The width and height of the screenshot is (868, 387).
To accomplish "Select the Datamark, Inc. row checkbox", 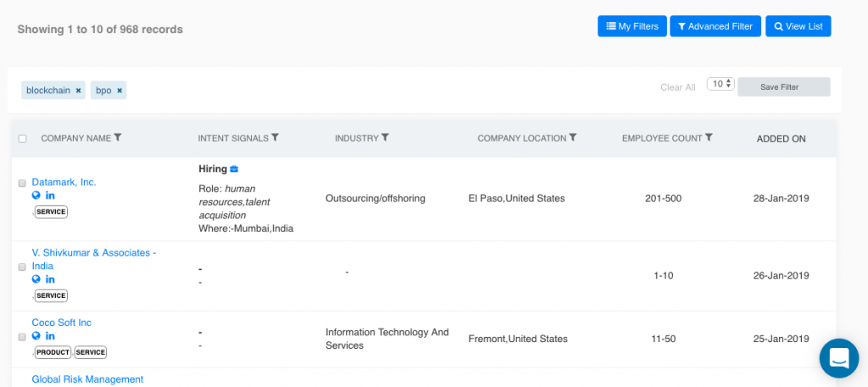I will tap(22, 183).
